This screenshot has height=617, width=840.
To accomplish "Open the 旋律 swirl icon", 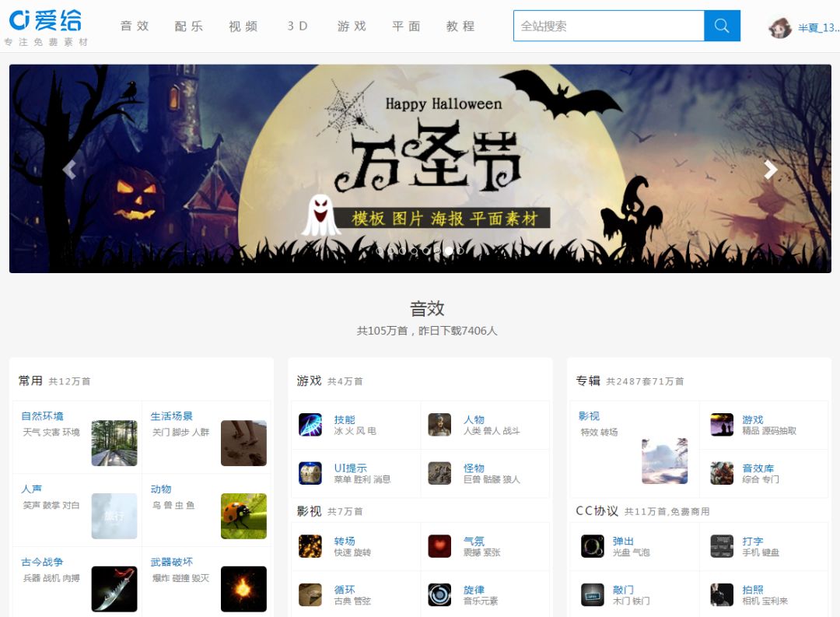I will pyautogui.click(x=439, y=594).
